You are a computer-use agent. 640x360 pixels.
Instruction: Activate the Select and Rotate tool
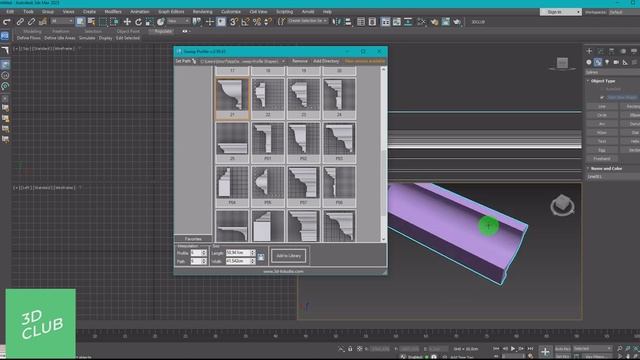click(x=138, y=22)
